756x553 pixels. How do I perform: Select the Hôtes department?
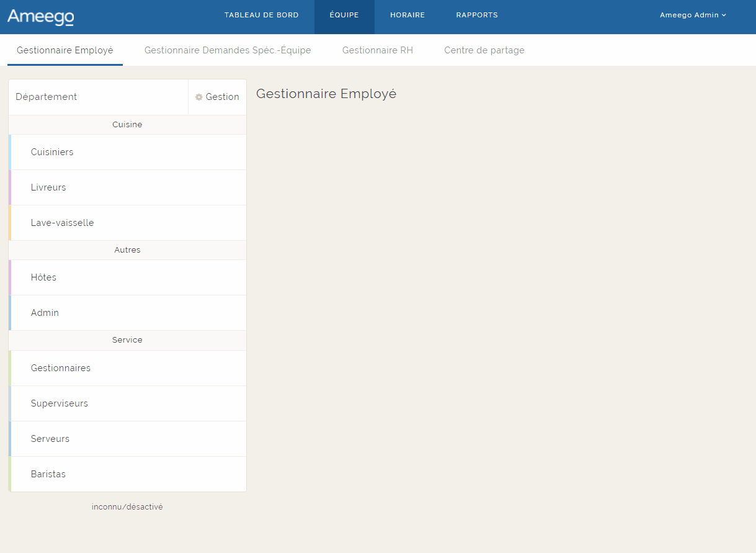[x=43, y=277]
